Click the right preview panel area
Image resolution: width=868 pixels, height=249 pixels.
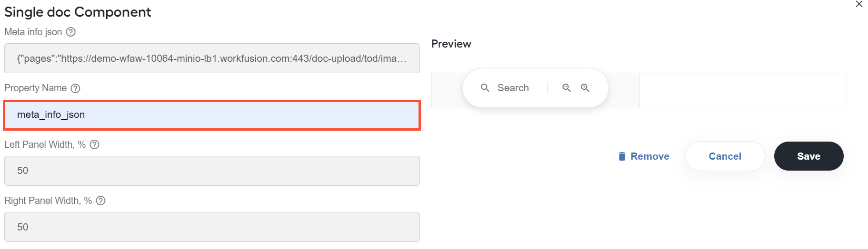point(743,90)
